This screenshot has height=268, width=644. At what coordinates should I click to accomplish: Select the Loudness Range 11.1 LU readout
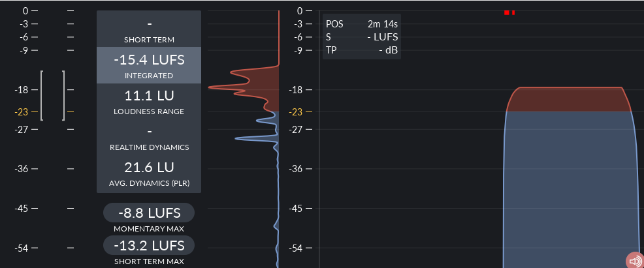point(149,102)
